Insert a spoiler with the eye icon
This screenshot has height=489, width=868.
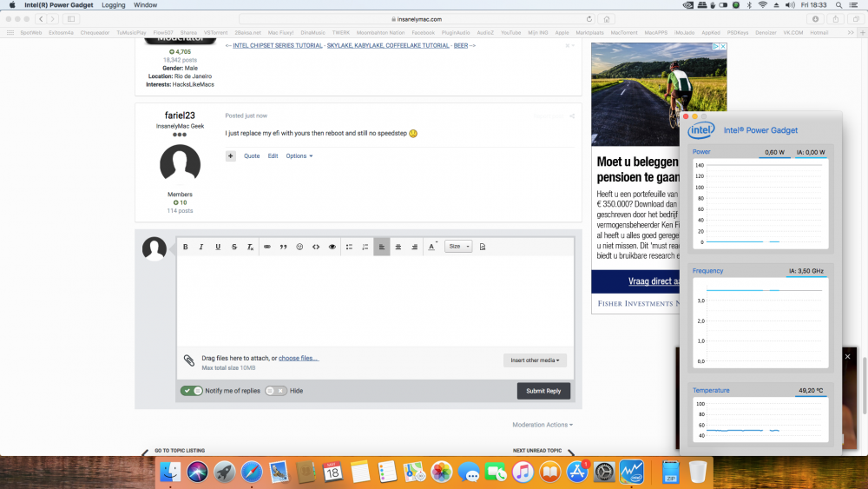pos(332,247)
